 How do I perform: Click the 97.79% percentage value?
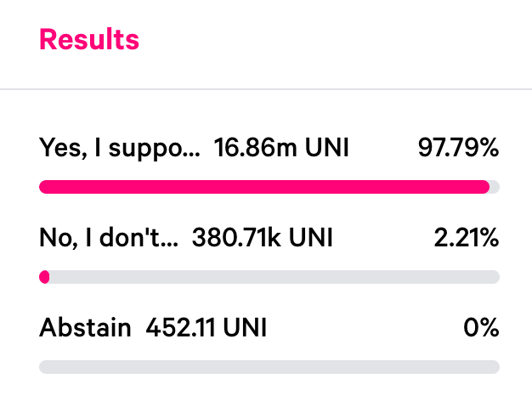click(458, 148)
